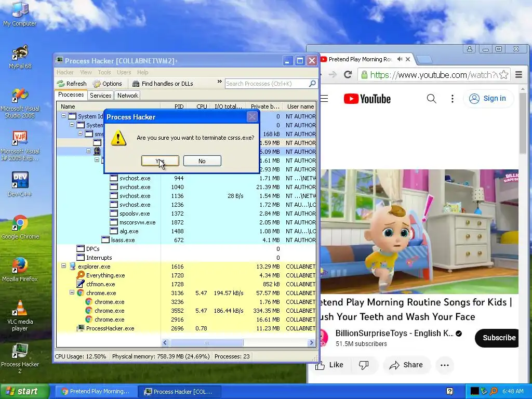This screenshot has width=532, height=399.
Task: Close the Pretend Play Morning tab
Action: pyautogui.click(x=408, y=59)
